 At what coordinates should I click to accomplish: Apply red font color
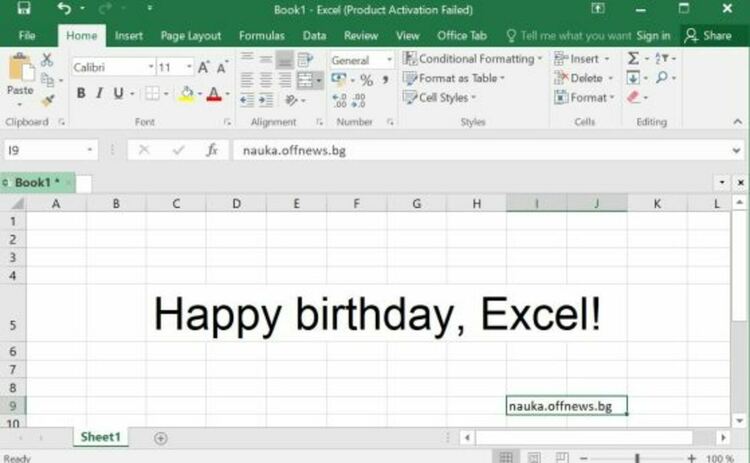tap(214, 94)
